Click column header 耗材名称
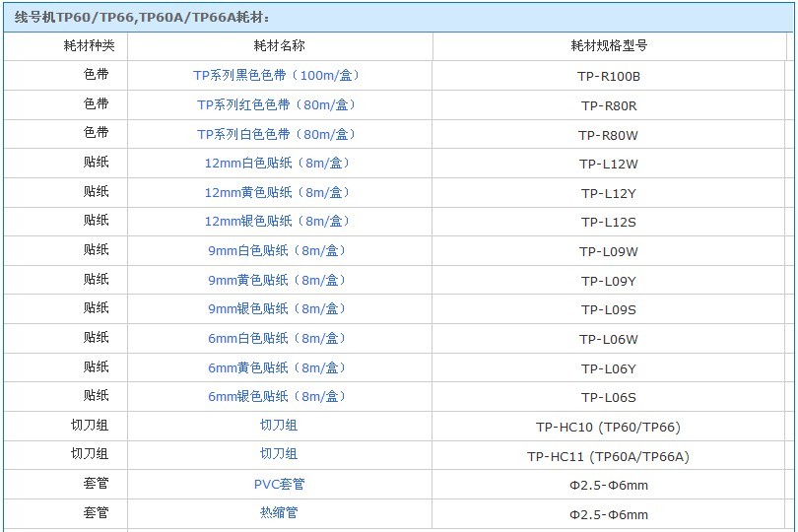 coord(280,46)
